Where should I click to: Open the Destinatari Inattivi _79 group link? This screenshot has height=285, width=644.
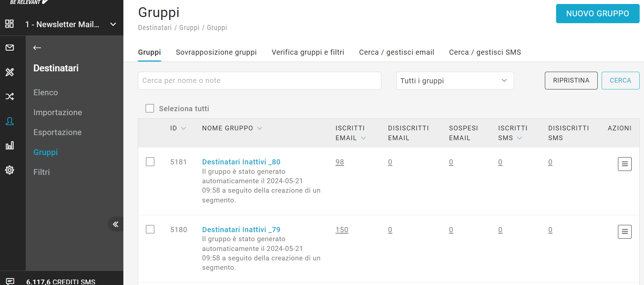(241, 230)
